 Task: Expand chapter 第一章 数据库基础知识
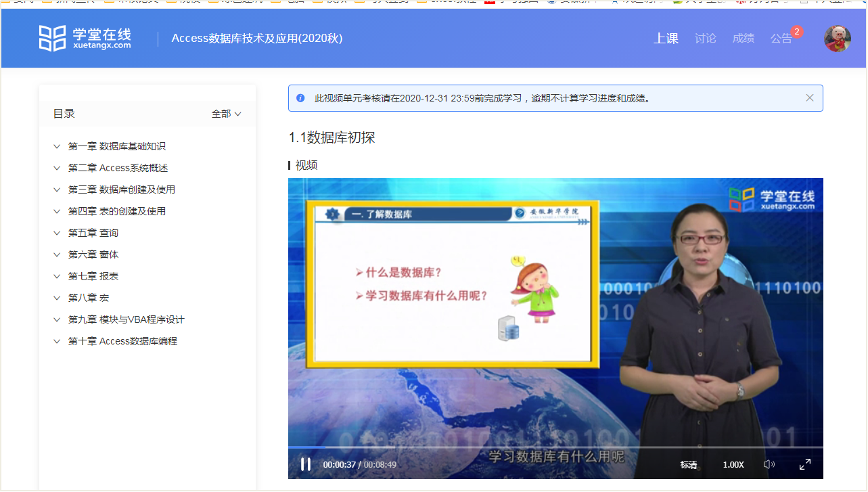116,146
